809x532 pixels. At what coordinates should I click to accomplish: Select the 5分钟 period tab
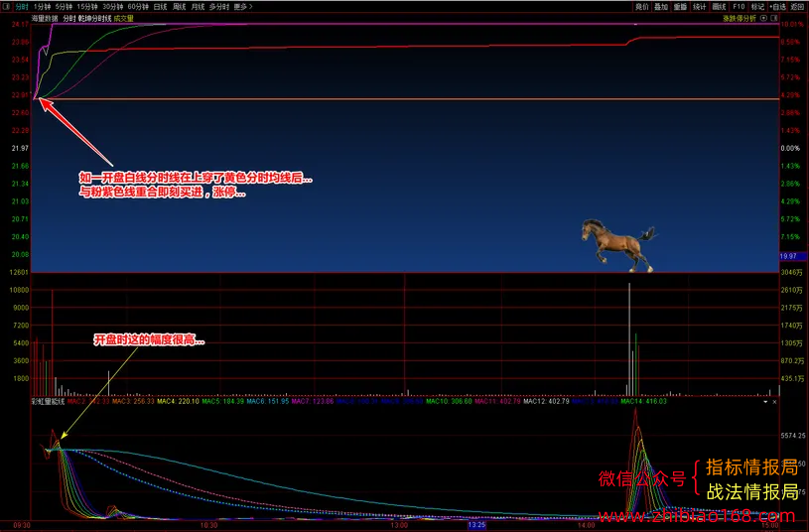click(x=64, y=7)
